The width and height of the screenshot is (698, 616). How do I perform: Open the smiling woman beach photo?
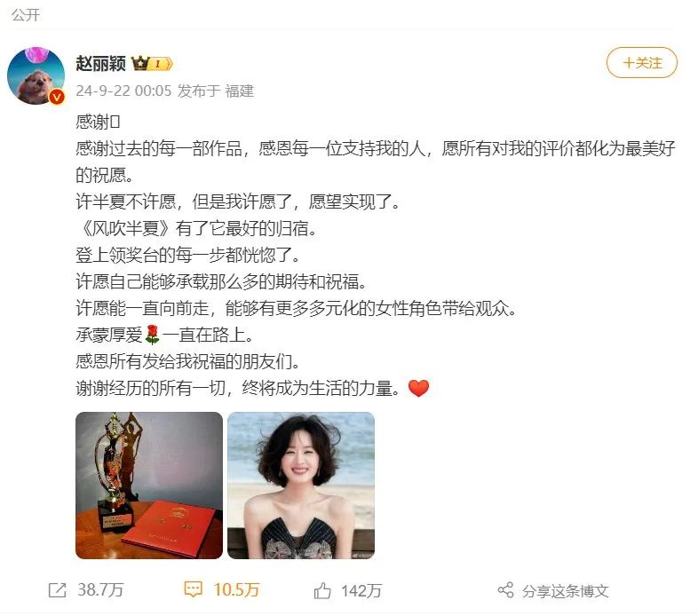[301, 486]
